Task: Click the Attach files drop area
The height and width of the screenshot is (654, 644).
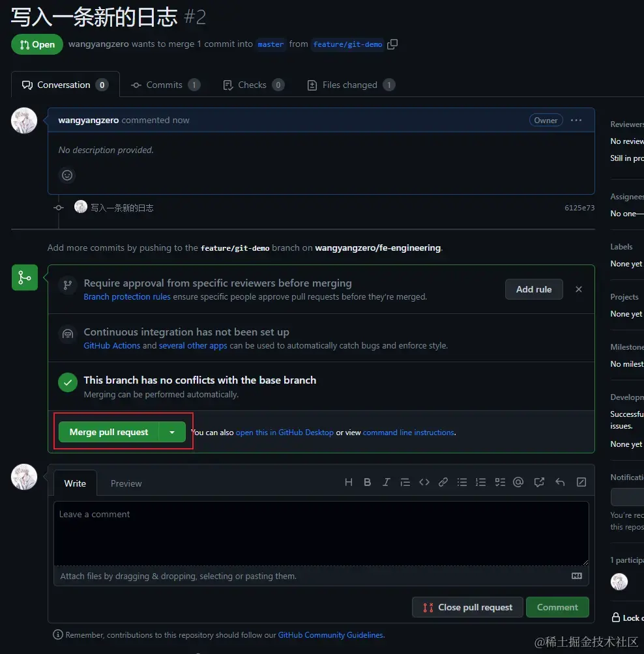Action: (x=321, y=576)
